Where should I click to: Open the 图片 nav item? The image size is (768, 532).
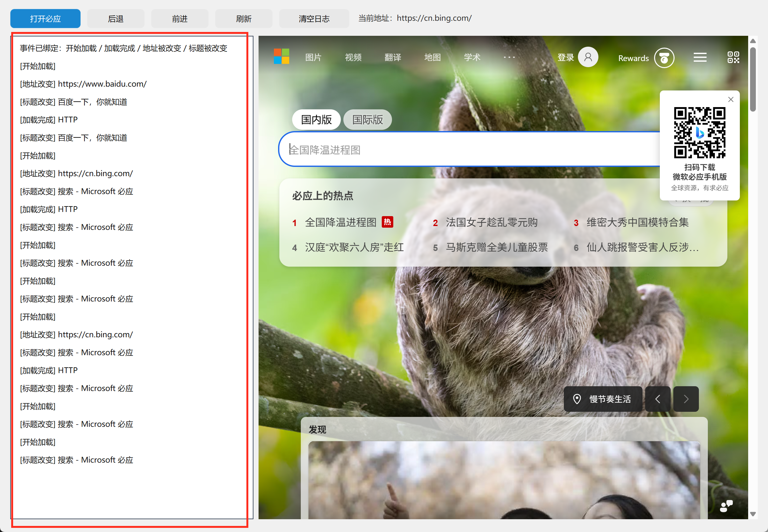313,57
